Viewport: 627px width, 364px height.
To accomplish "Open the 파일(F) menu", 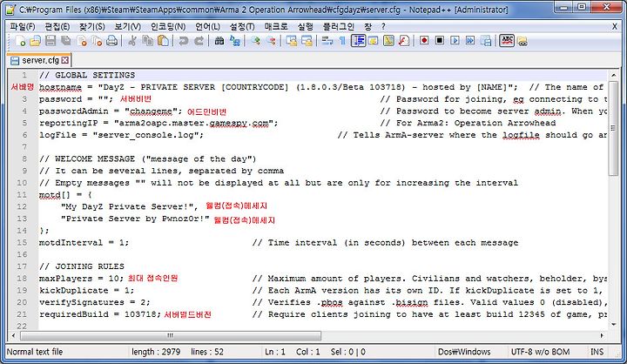I will tap(23, 27).
